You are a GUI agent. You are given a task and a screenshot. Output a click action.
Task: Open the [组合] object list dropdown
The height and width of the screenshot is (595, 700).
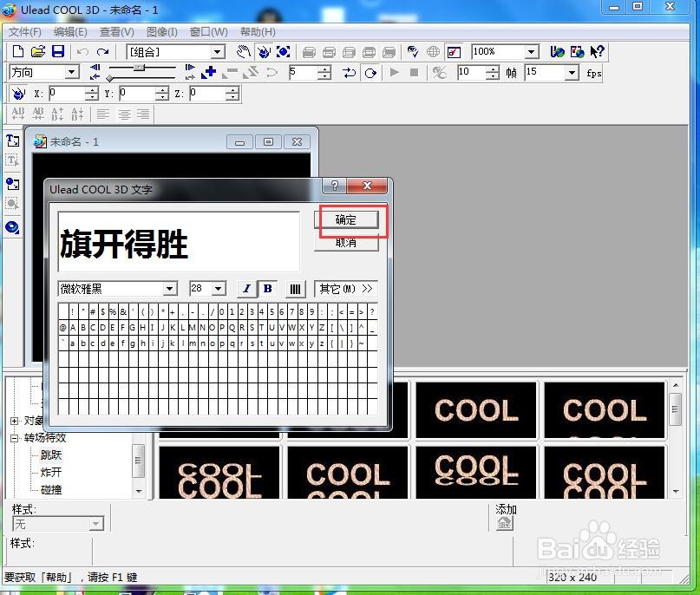(x=218, y=52)
